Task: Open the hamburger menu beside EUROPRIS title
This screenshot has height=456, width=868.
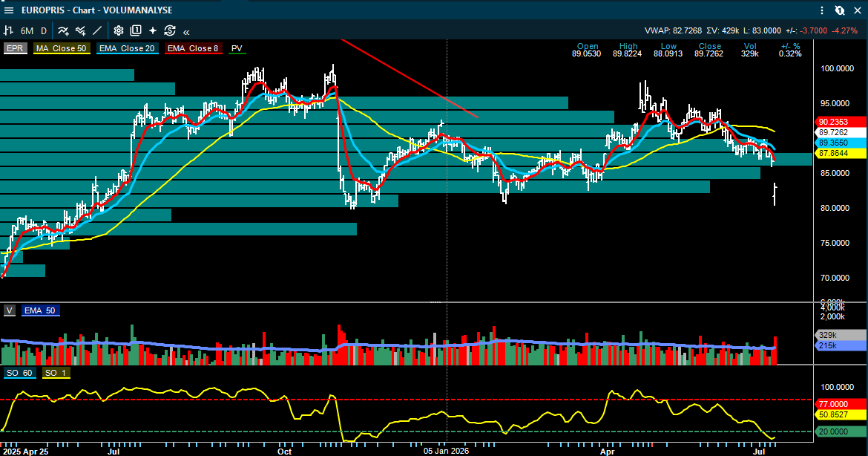Action: coord(9,10)
